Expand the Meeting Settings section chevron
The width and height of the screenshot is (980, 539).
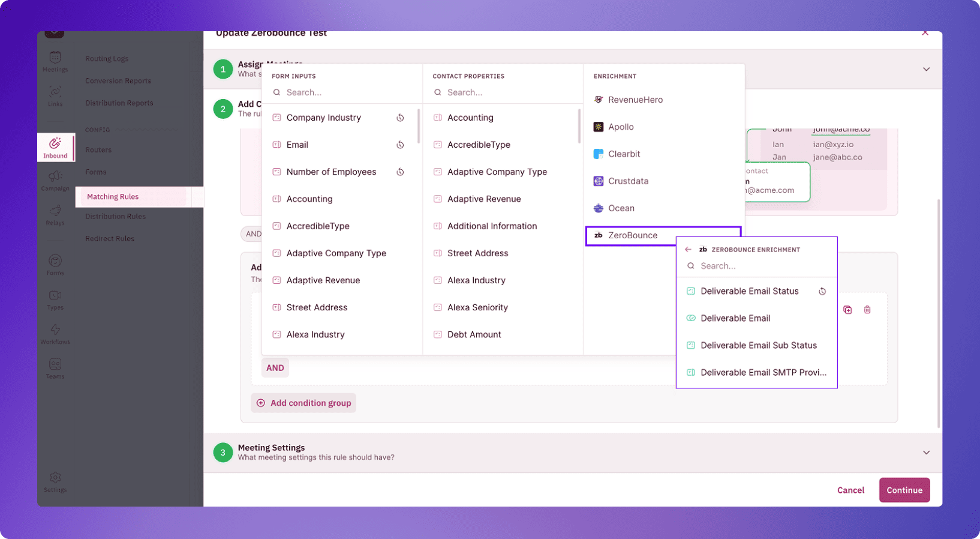(x=926, y=453)
